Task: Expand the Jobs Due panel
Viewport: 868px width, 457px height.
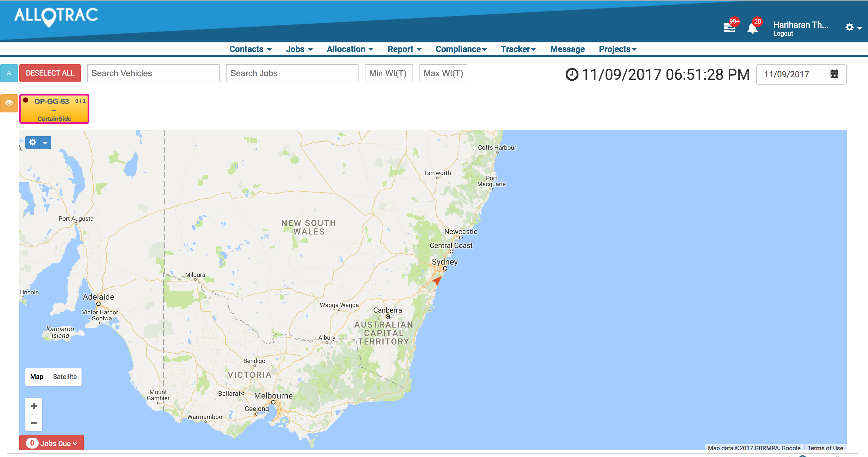Action: tap(52, 443)
